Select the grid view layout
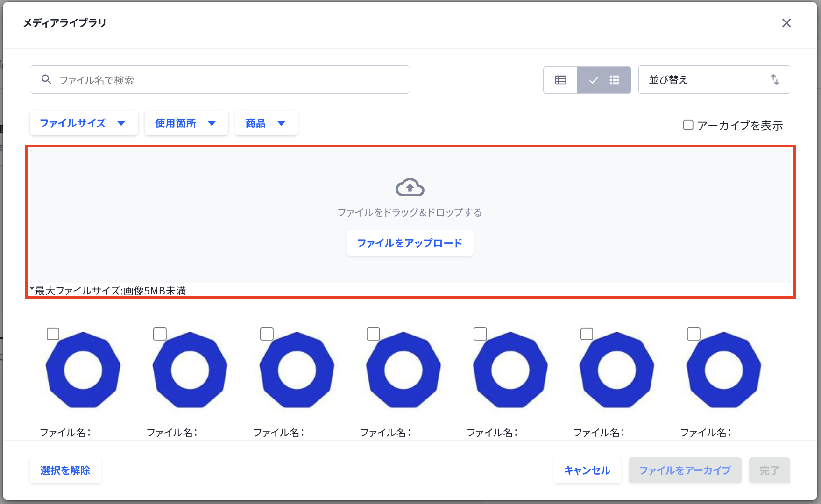 [x=604, y=80]
